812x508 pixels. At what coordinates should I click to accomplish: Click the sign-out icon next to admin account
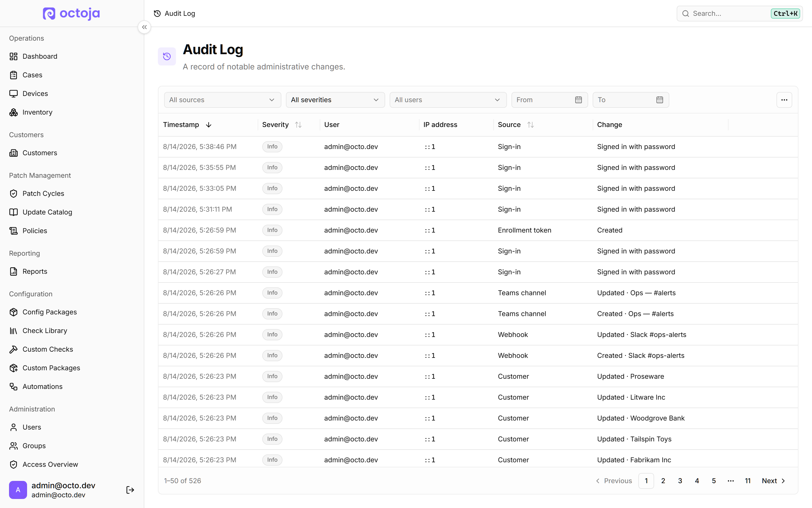(x=130, y=490)
